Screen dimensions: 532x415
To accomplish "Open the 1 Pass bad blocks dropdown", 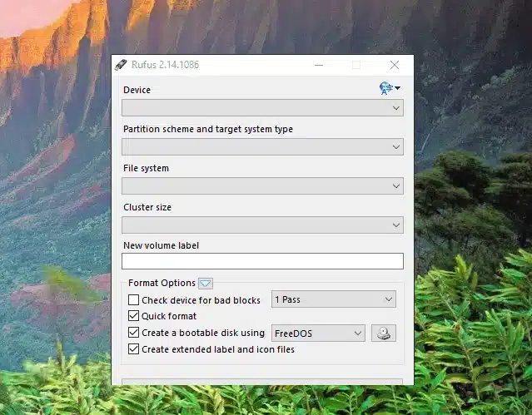I will click(x=334, y=299).
